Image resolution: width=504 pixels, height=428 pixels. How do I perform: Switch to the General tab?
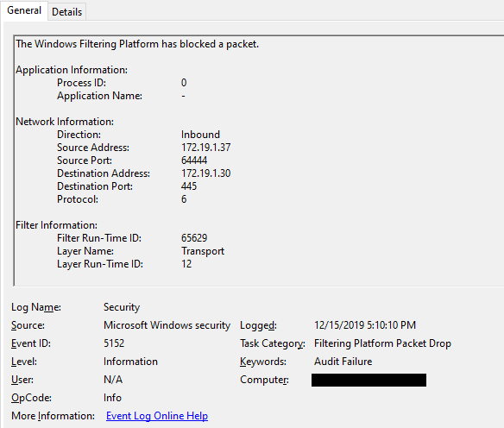coord(24,10)
